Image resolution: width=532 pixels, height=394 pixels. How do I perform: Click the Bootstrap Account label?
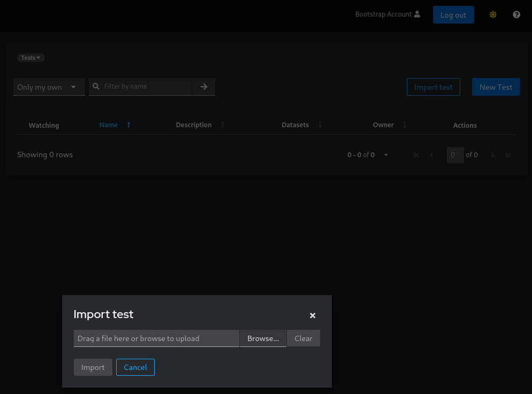(383, 14)
